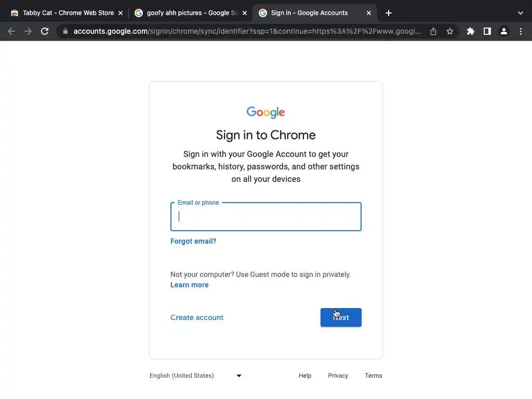Screen dimensions: 532x399
Task: Open the Chrome profile icon
Action: (504, 31)
